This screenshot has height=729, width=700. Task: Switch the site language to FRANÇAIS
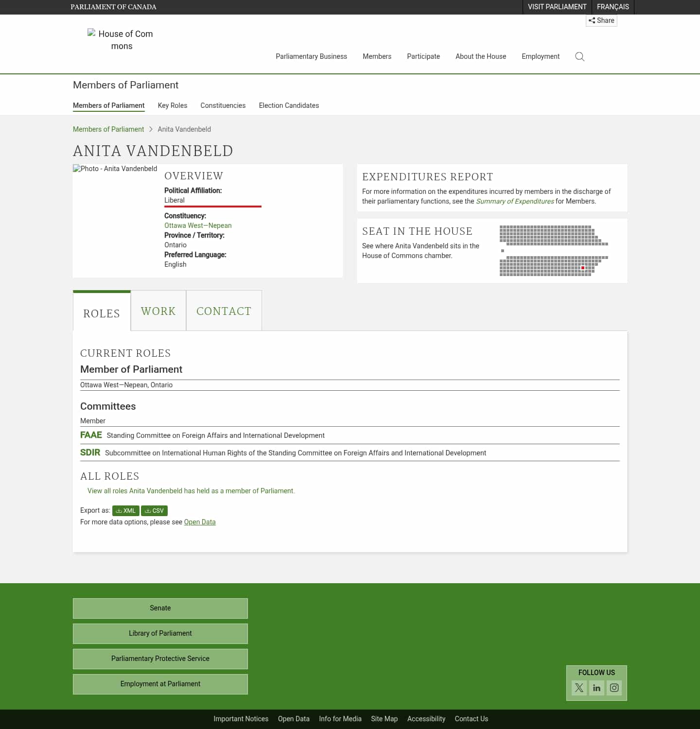click(x=612, y=7)
